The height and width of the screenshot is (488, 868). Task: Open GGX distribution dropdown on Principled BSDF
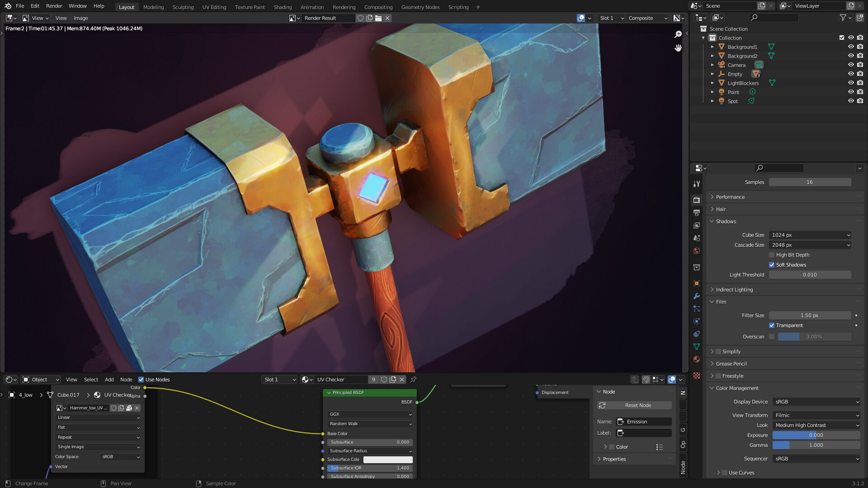[x=370, y=414]
